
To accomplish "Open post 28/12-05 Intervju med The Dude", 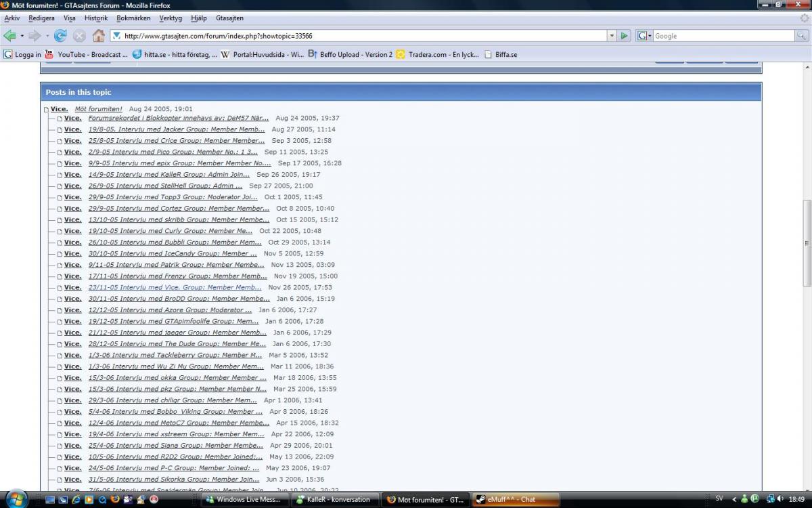I will click(177, 344).
